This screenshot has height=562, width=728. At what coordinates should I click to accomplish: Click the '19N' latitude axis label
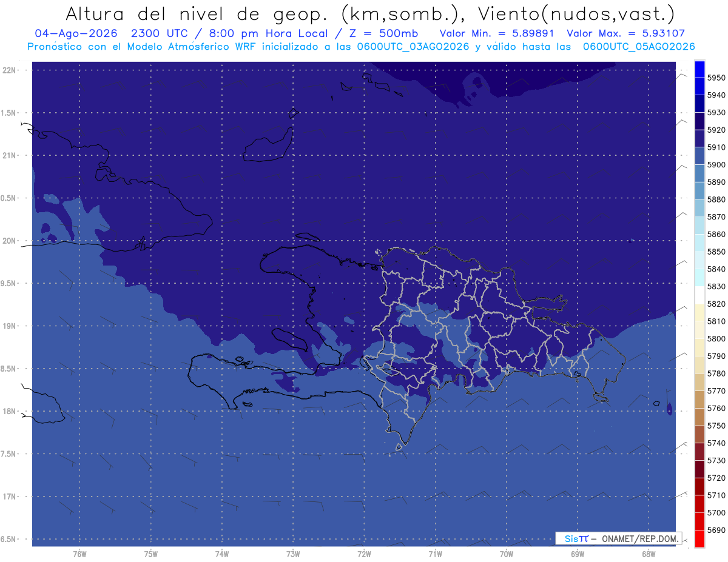tap(9, 326)
